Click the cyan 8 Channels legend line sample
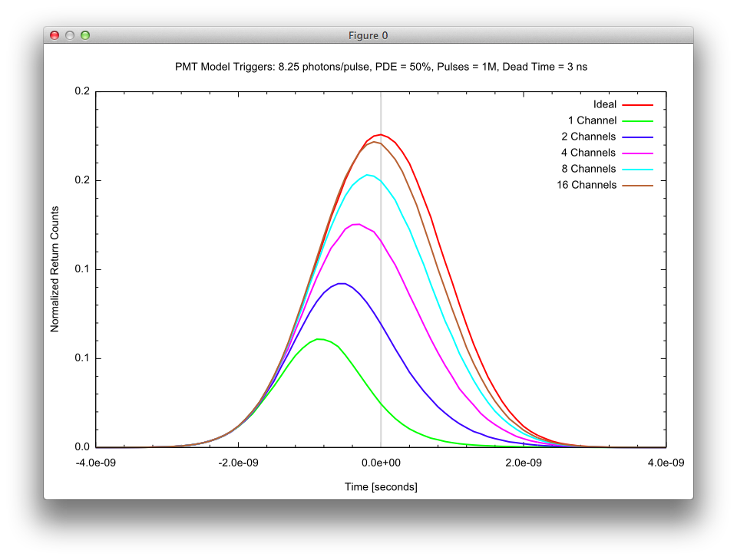The height and width of the screenshot is (560, 737). (x=637, y=169)
